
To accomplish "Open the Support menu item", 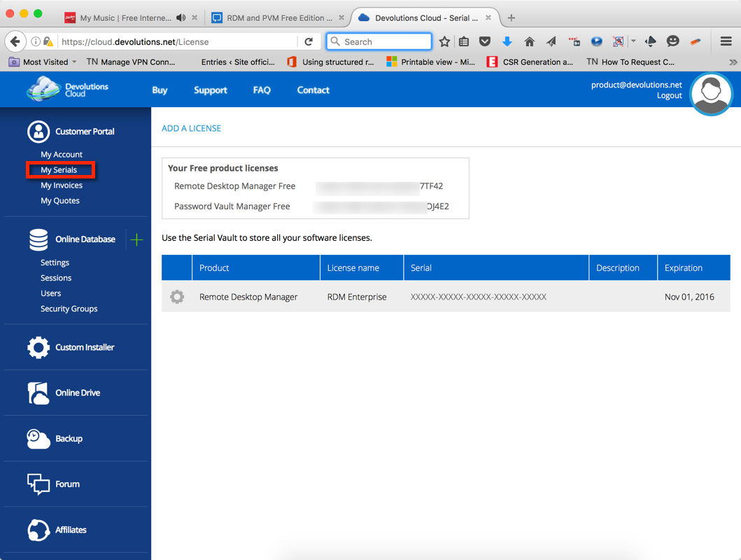I will point(211,90).
